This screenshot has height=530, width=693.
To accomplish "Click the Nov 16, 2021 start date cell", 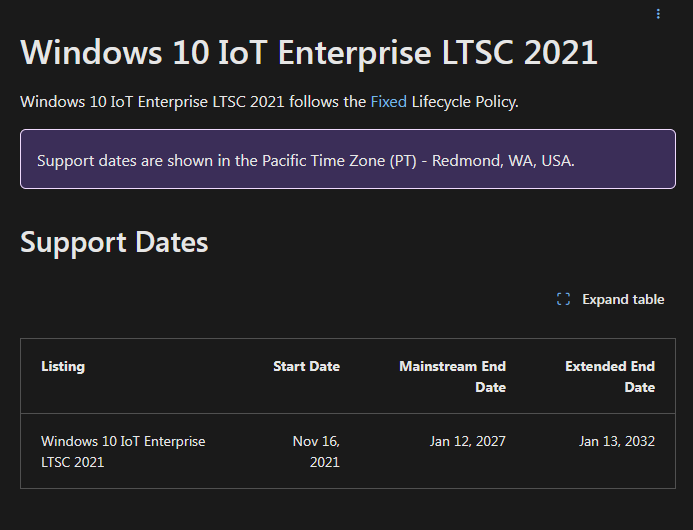I will (316, 451).
